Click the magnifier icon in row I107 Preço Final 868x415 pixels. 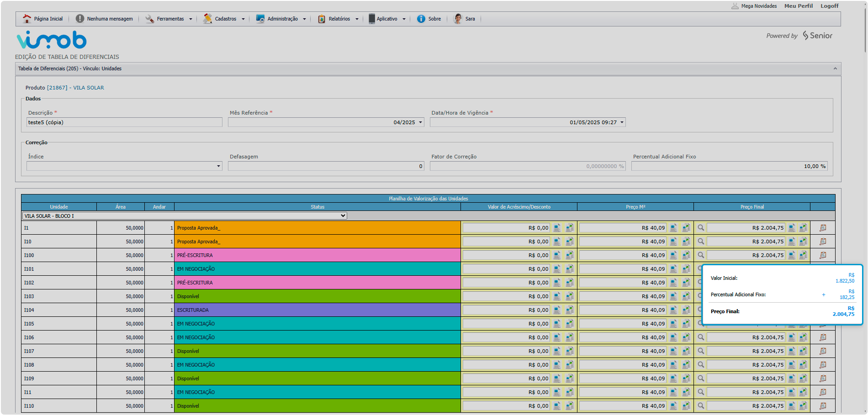tap(701, 351)
